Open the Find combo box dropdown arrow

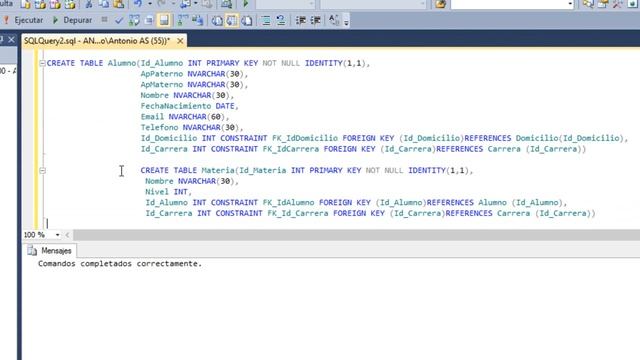point(570,4)
